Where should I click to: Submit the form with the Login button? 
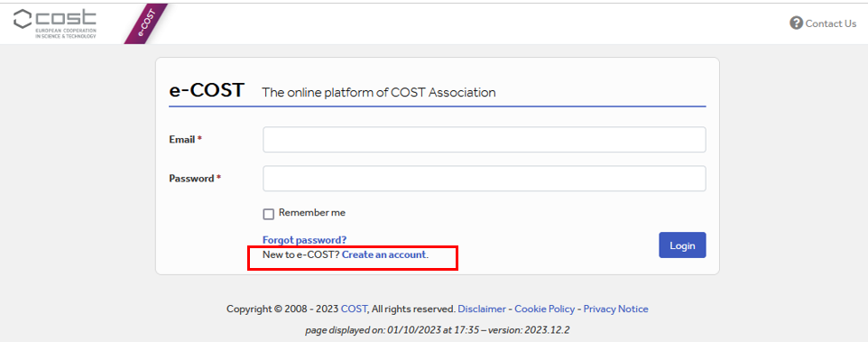point(682,245)
